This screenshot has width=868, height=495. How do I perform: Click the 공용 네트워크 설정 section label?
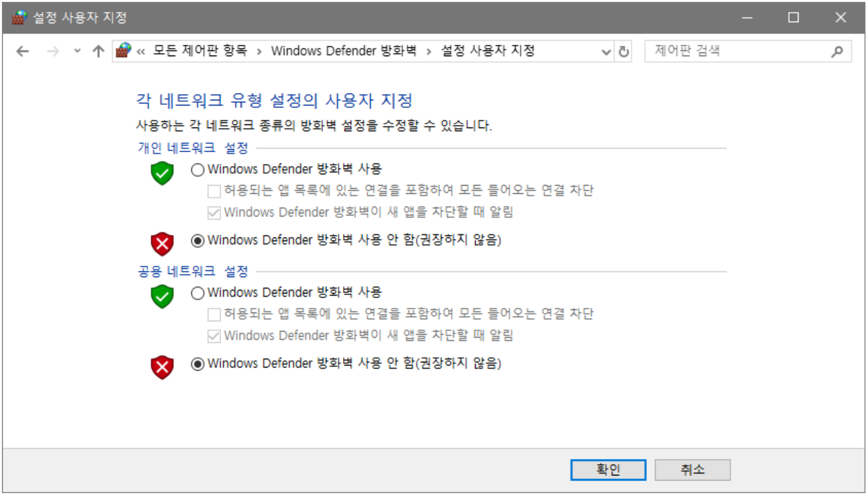193,271
